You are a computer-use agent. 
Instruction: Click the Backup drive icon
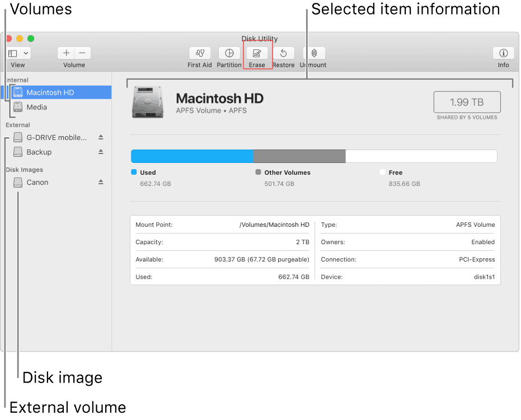point(18,152)
